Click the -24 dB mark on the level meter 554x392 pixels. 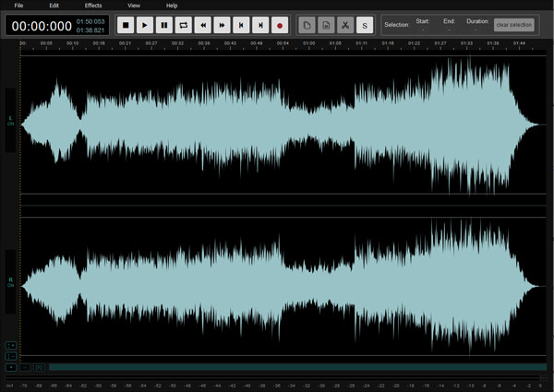coord(367,386)
